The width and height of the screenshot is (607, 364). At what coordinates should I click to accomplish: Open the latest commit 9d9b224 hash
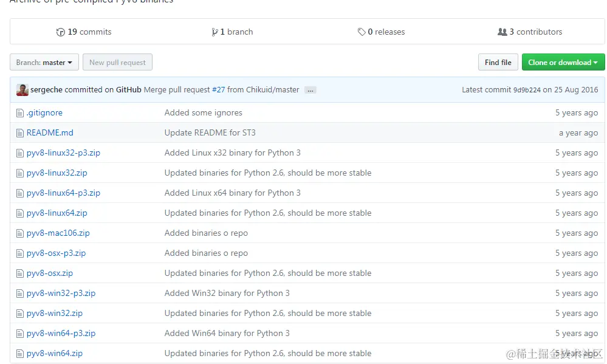pyautogui.click(x=527, y=90)
